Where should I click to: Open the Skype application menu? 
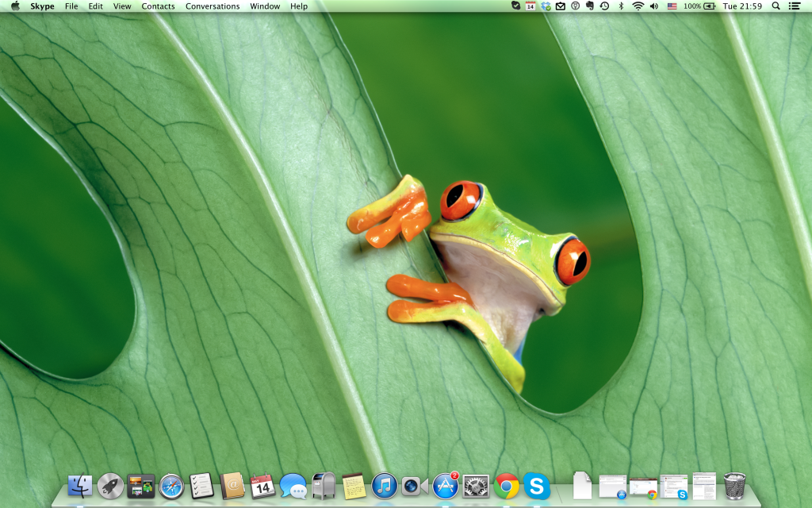tap(43, 6)
